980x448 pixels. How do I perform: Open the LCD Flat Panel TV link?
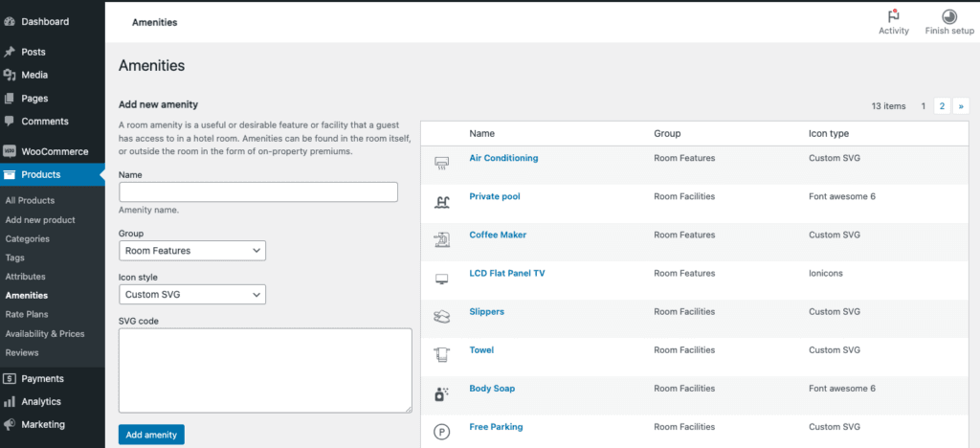[506, 274]
